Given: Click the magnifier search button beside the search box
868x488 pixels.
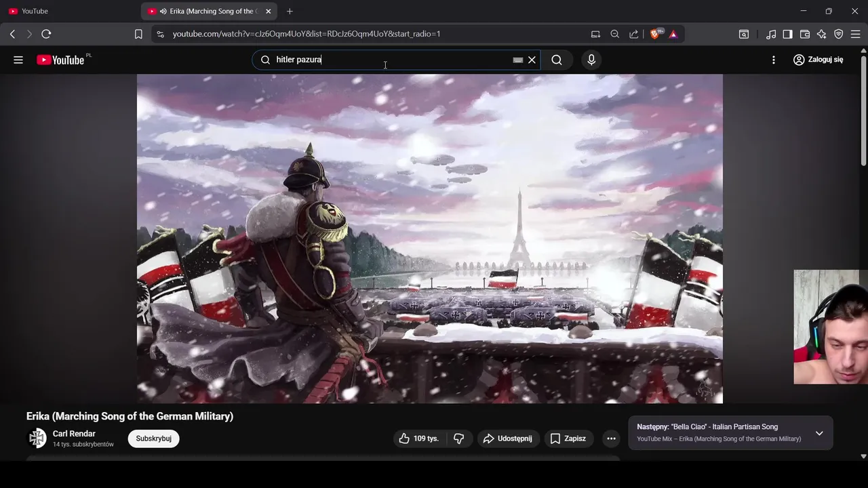Looking at the screenshot, I should (x=557, y=60).
